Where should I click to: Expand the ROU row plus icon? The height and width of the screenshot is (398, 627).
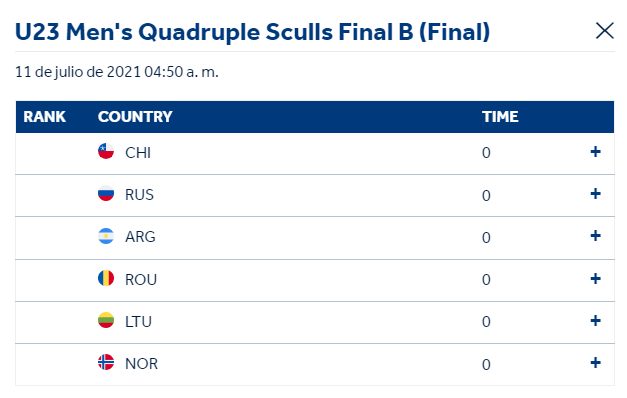coord(595,278)
